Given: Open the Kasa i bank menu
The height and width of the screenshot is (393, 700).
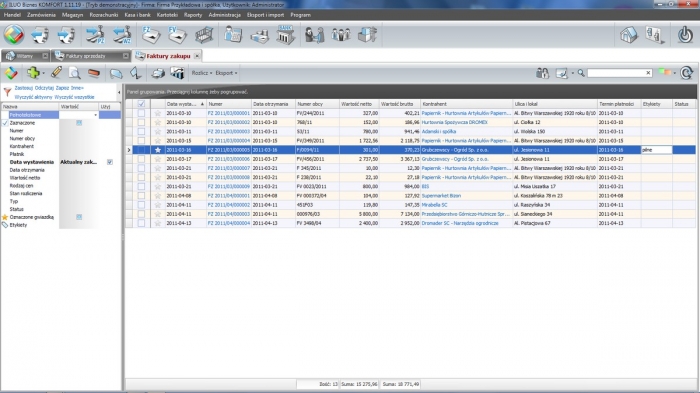Looking at the screenshot, I should (x=138, y=15).
